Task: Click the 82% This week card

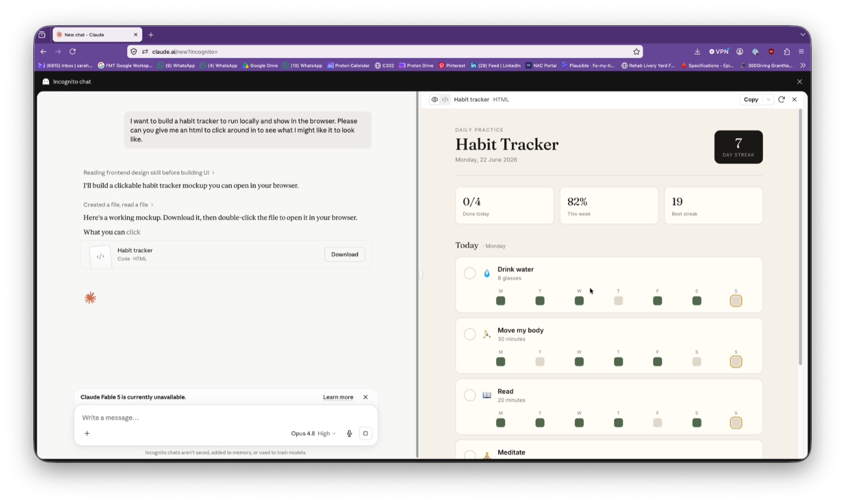Action: (609, 206)
